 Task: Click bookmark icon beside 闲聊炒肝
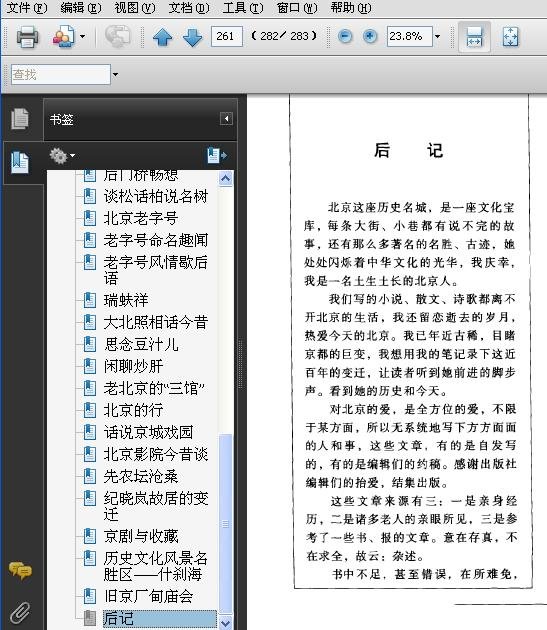point(90,366)
